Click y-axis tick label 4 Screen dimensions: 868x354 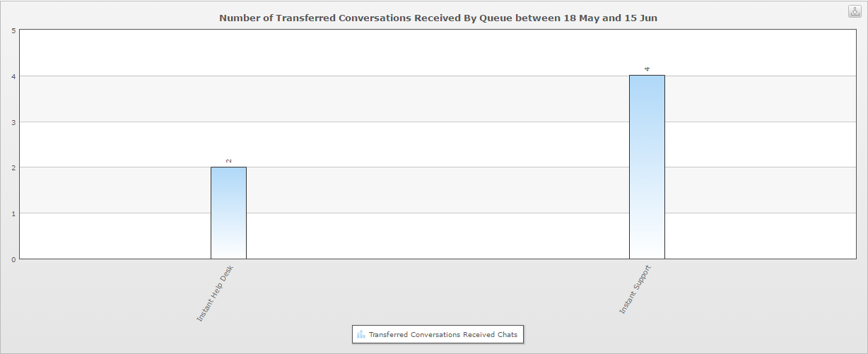(13, 76)
